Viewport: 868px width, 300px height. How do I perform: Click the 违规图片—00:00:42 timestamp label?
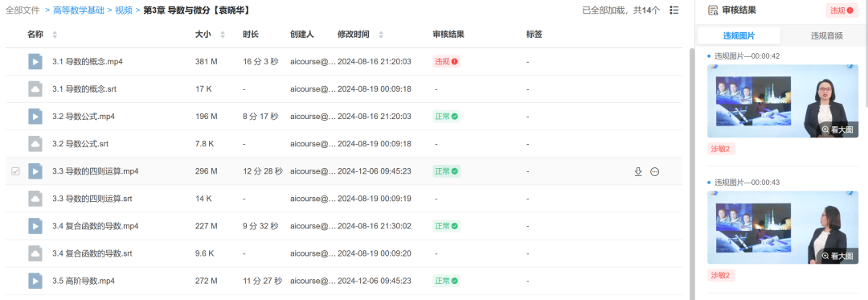(x=747, y=56)
